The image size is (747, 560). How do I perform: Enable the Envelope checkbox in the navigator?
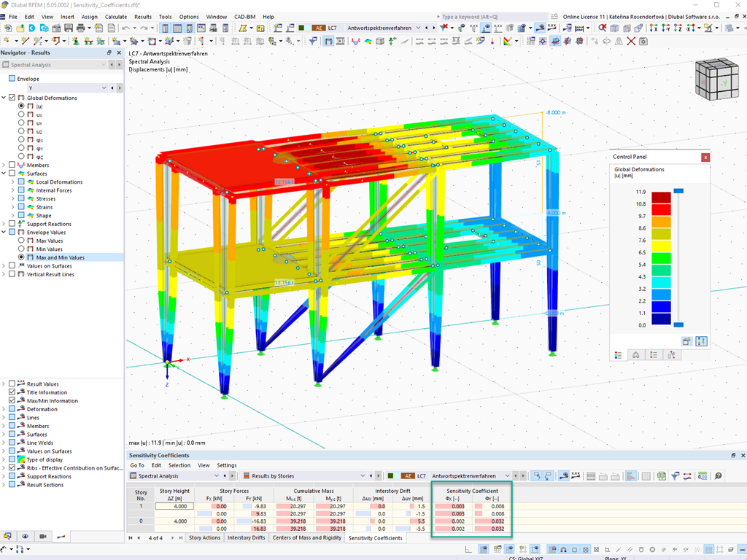[12, 79]
